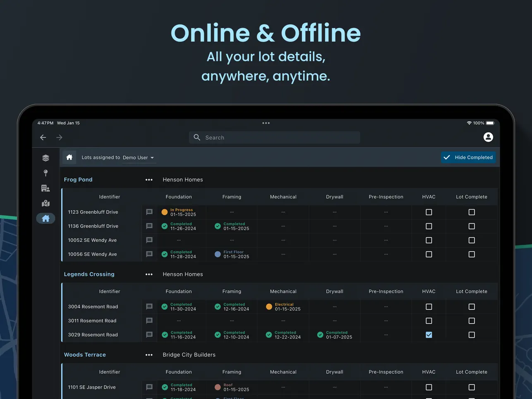
Task: Check battery status icon in status bar
Action: pos(490,123)
